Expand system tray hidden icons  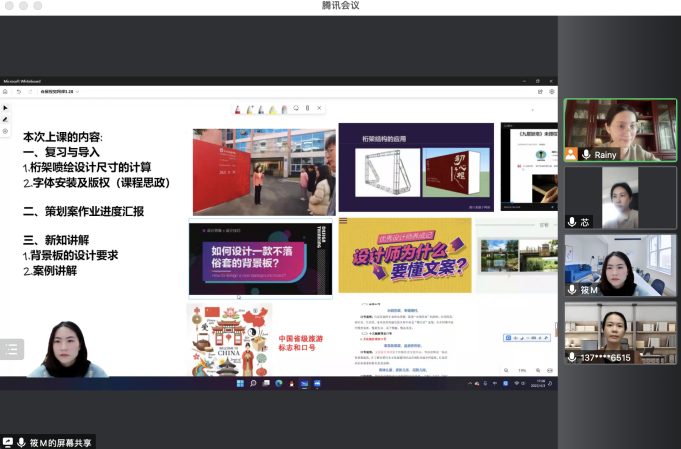click(x=470, y=383)
